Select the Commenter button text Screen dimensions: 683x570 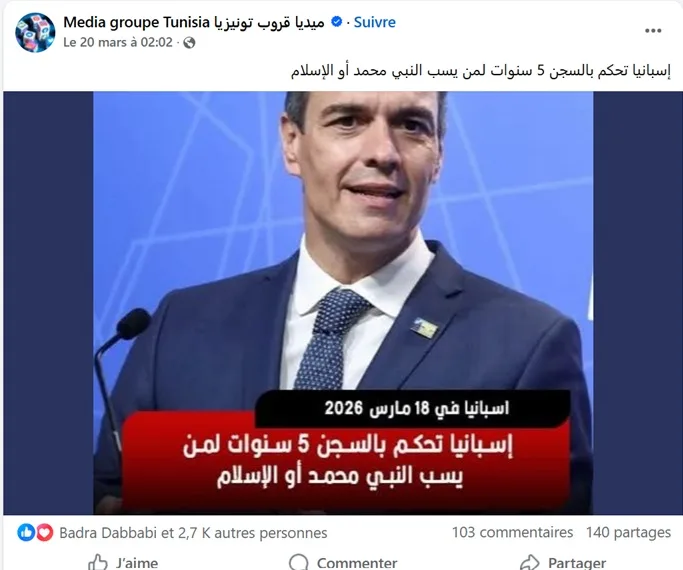point(357,563)
